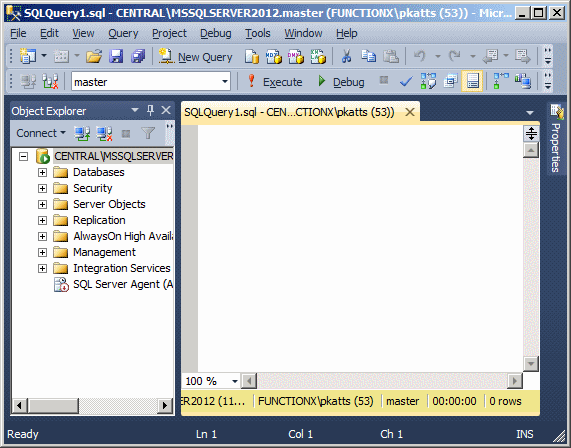Open the Query menu
Screen dimensions: 571x448
123,34
